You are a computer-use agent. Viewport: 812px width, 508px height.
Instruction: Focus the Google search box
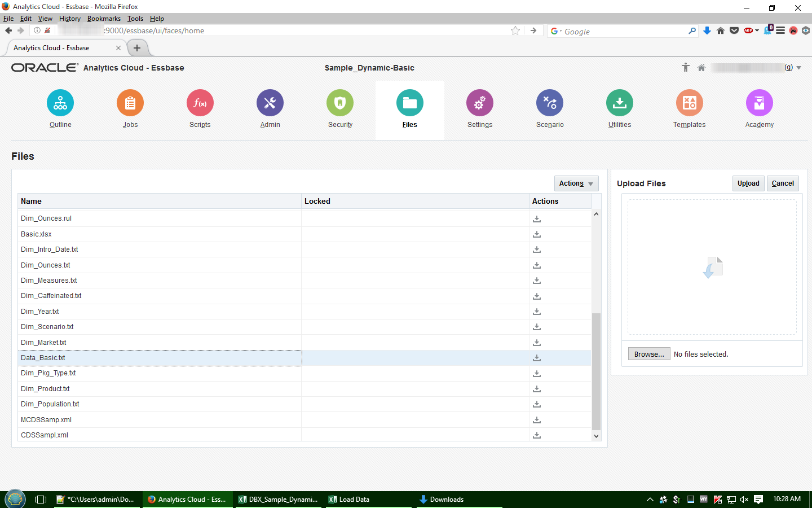coord(623,31)
